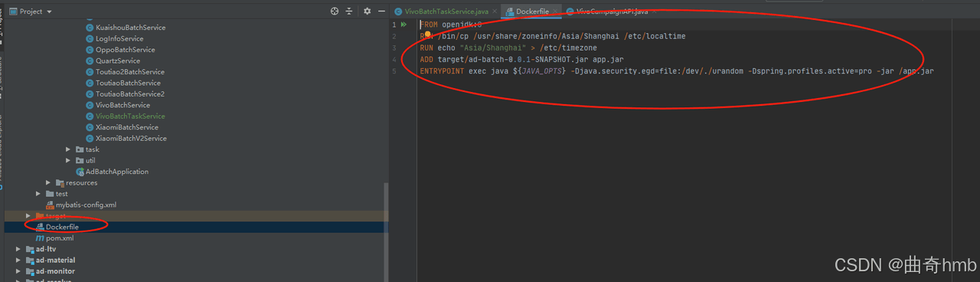Viewport: 980px width, 282px height.
Task: Open LogInfoService class
Action: pos(119,38)
